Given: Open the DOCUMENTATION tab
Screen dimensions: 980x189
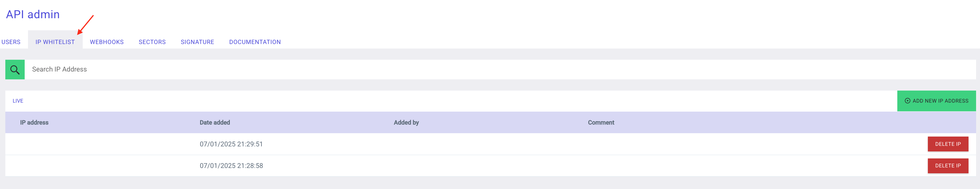Looking at the screenshot, I should [x=255, y=42].
